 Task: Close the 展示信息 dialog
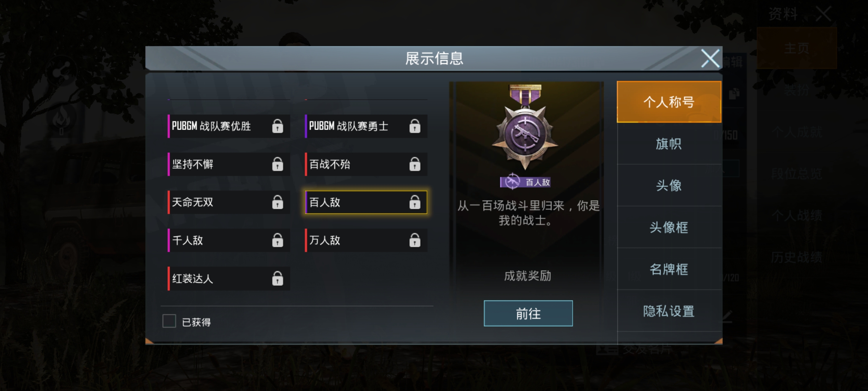tap(710, 59)
